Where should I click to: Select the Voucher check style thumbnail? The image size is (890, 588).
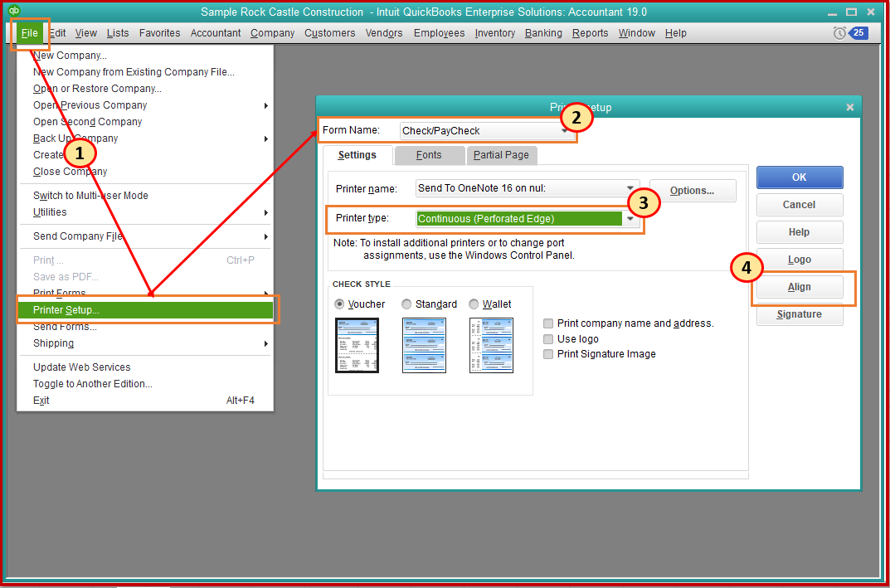[357, 345]
